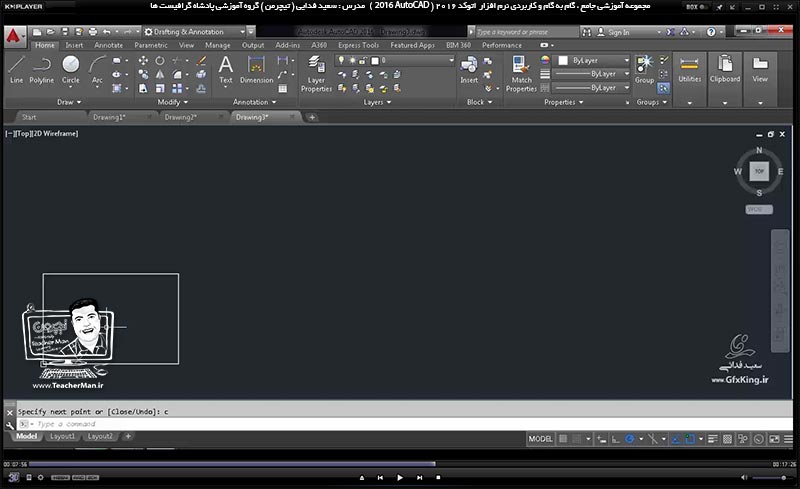Expand the Draw panel
The image size is (800, 489).
69,102
